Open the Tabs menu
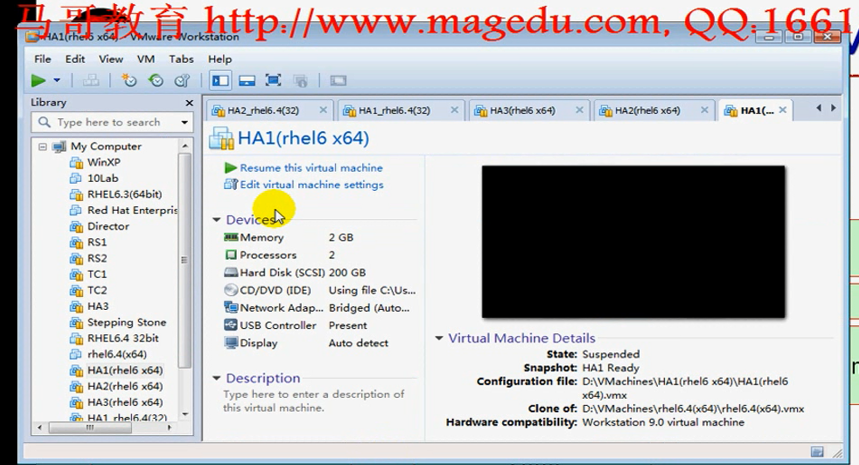 pyautogui.click(x=181, y=59)
